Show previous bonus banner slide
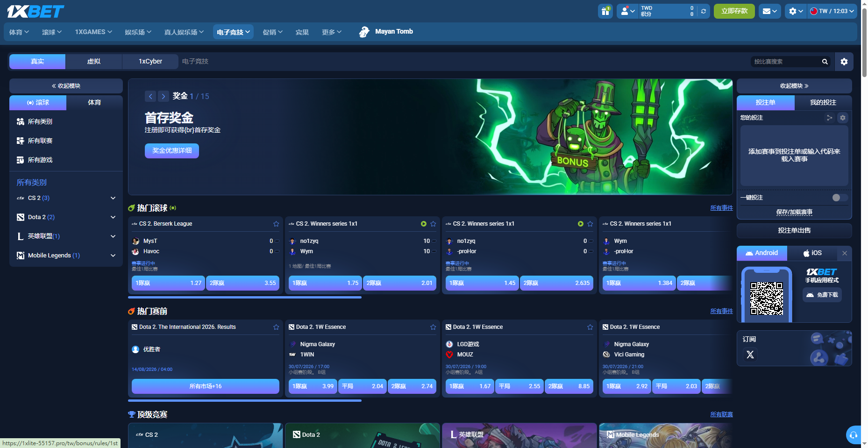Image resolution: width=868 pixels, height=448 pixels. pos(150,96)
